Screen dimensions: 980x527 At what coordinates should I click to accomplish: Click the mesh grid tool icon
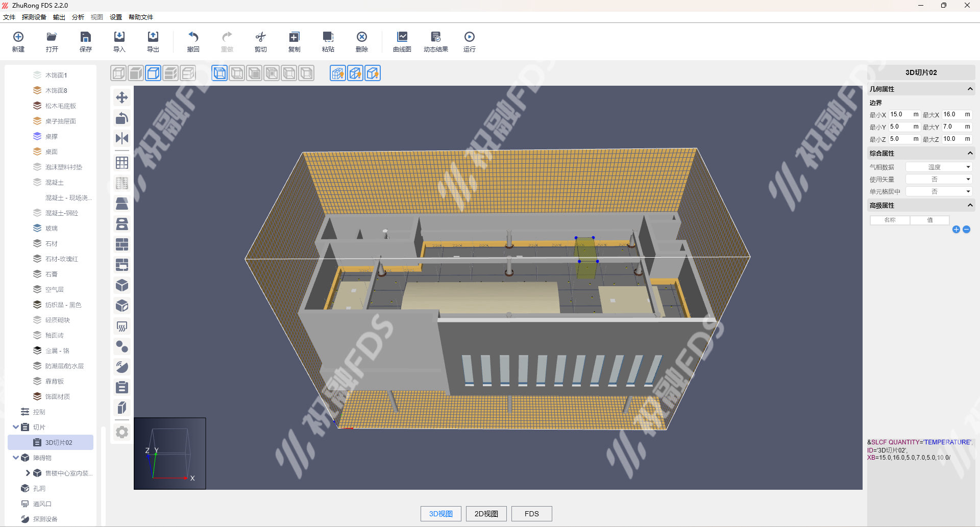122,163
